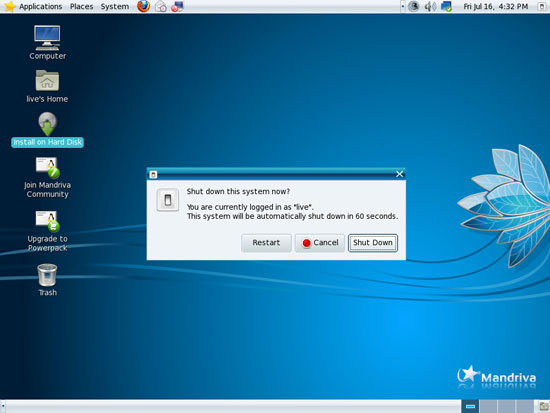Viewport: 550px width, 413px height.
Task: Click the 'Shut down this system now?' text
Action: (x=238, y=192)
